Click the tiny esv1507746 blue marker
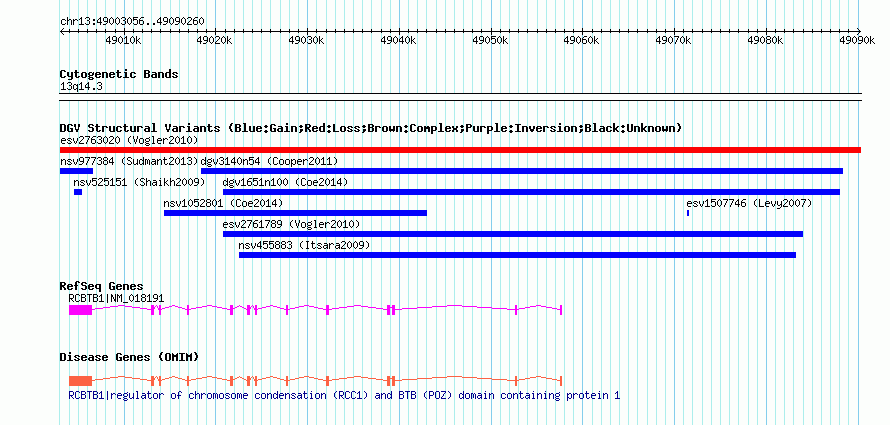890x425 pixels. pos(688,213)
